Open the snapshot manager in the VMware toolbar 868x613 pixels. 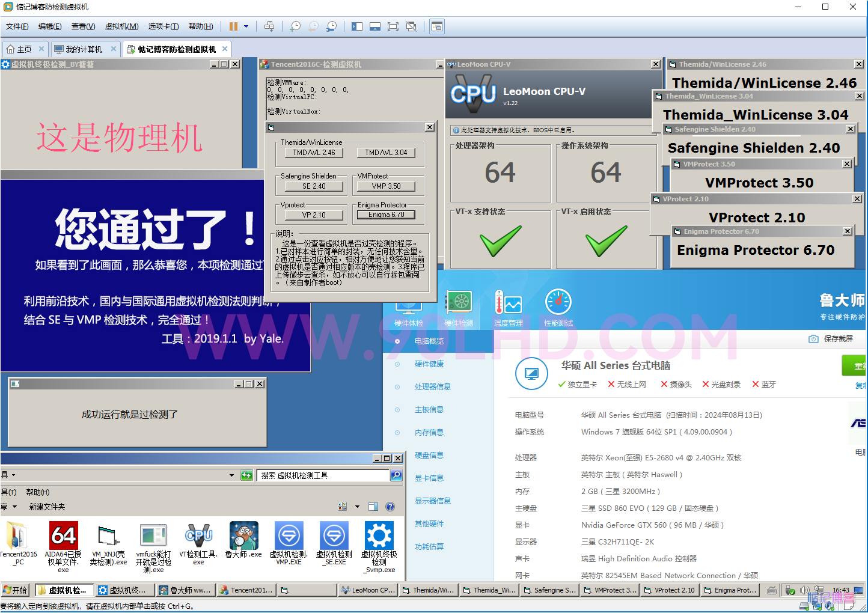click(331, 26)
